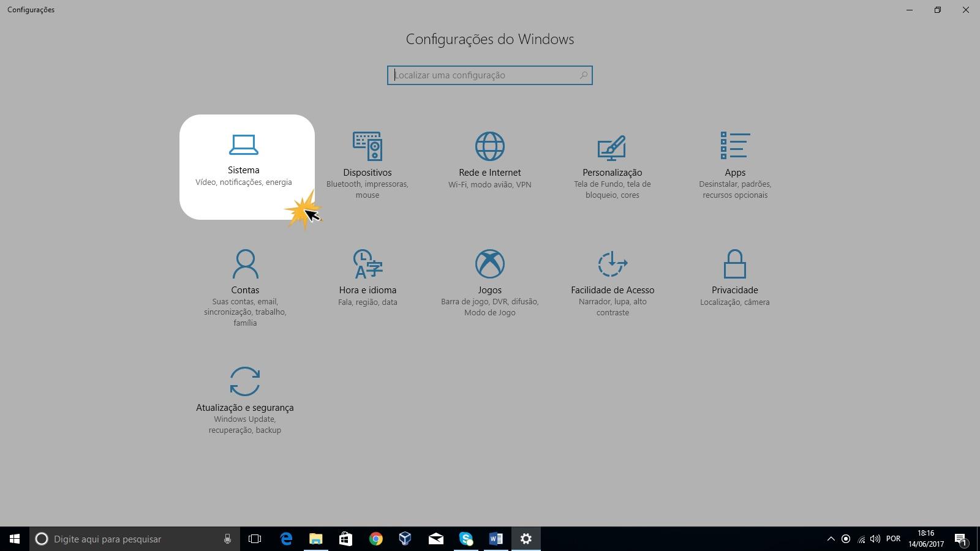Open the Dispositivos keyboard and speaker icon
The width and height of the screenshot is (980, 551).
(367, 146)
